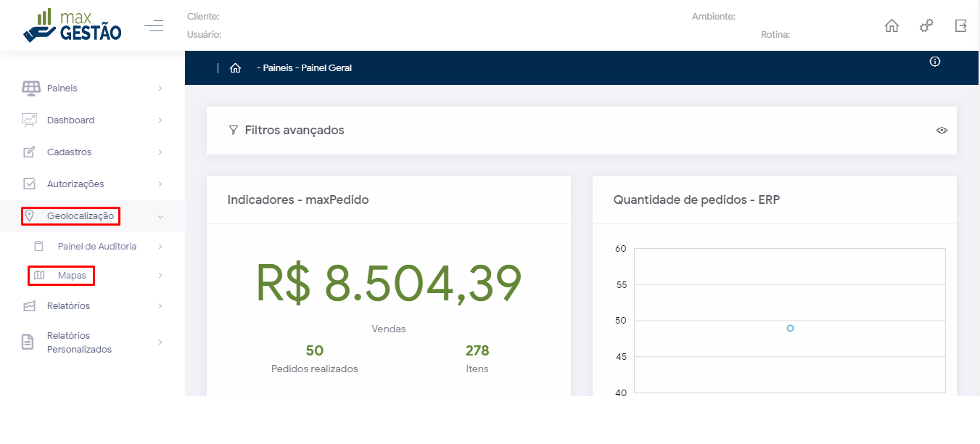980x444 pixels.
Task: Click the Filtros avançados heading
Action: [x=295, y=131]
